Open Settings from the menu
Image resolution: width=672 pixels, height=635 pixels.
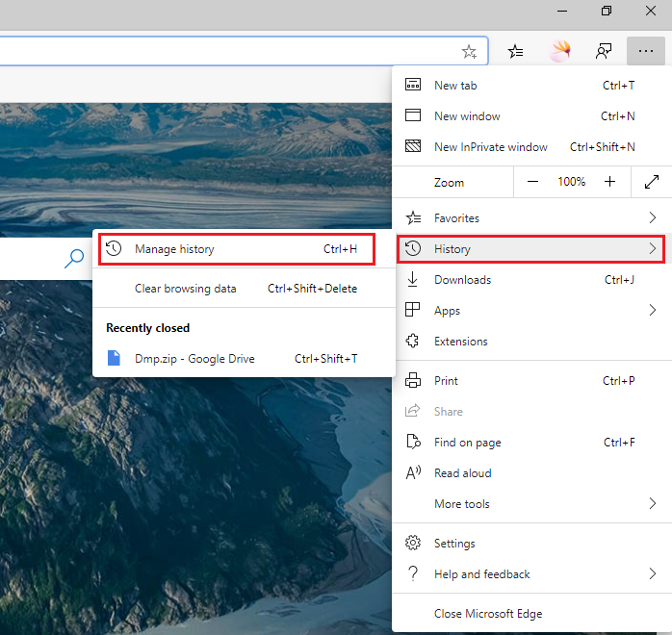coord(531,544)
